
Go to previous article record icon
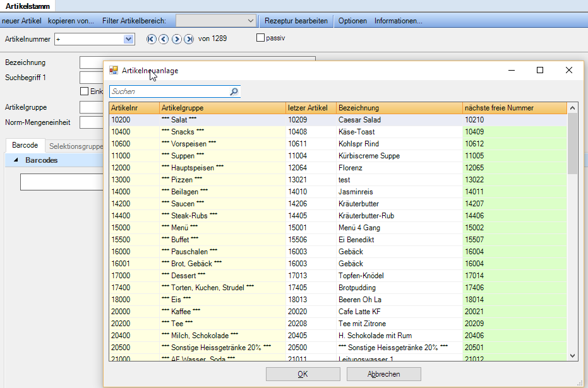pyautogui.click(x=164, y=39)
